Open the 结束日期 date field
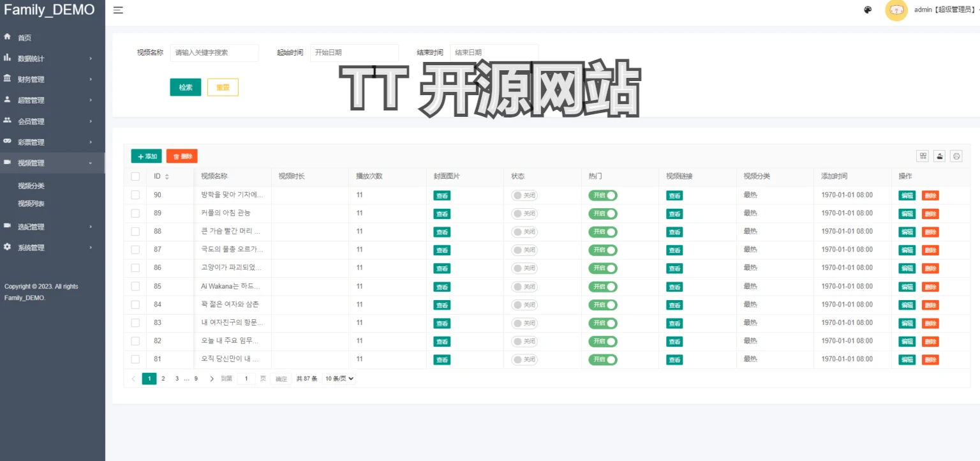The image size is (980, 461). point(494,53)
